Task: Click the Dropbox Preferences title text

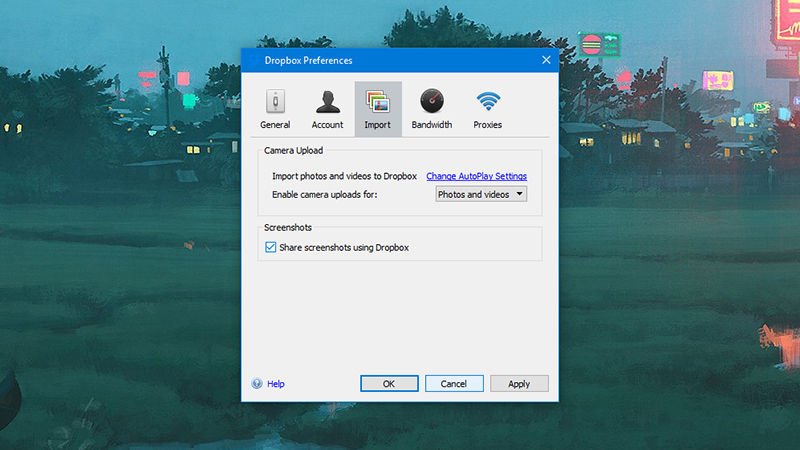Action: (x=308, y=60)
